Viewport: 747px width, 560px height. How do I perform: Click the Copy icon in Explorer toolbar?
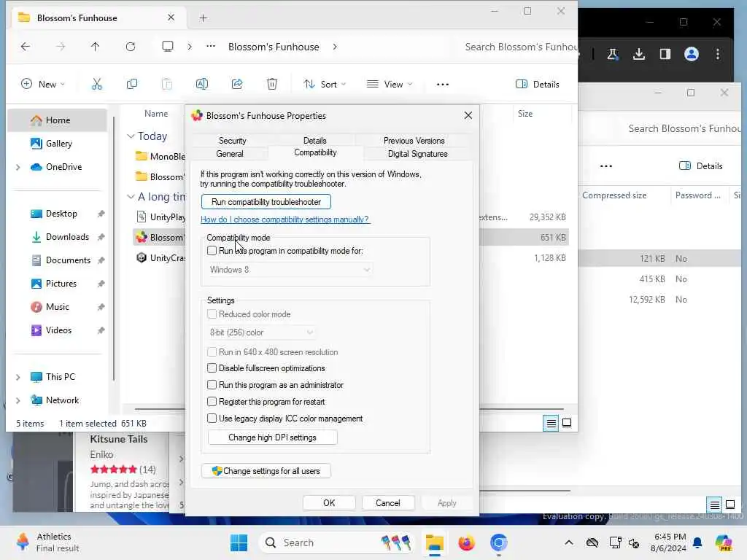132,85
